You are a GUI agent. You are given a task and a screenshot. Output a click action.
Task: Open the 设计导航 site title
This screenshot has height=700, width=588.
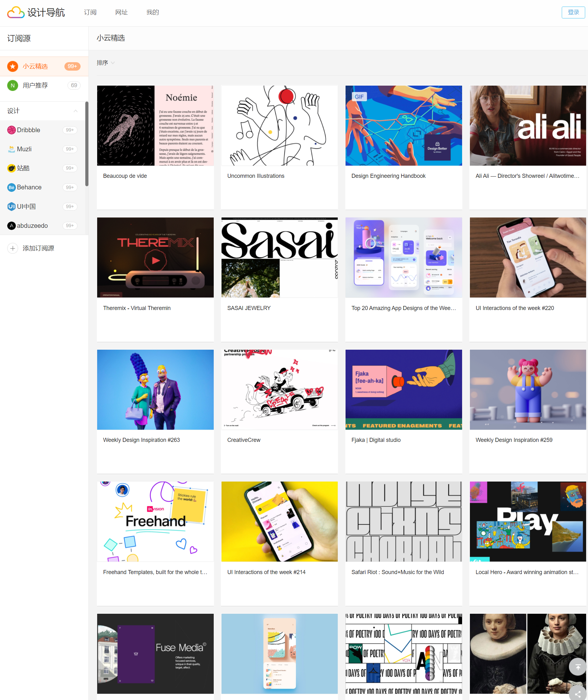[46, 13]
